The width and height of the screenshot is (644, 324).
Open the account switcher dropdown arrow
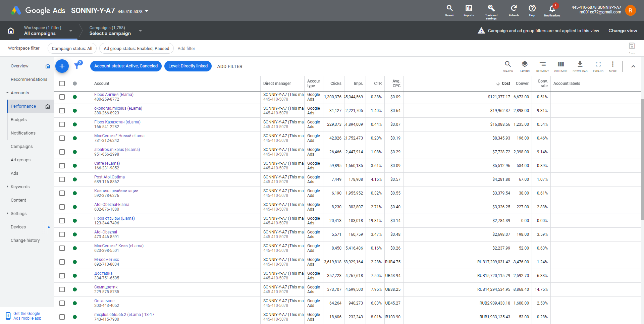147,11
